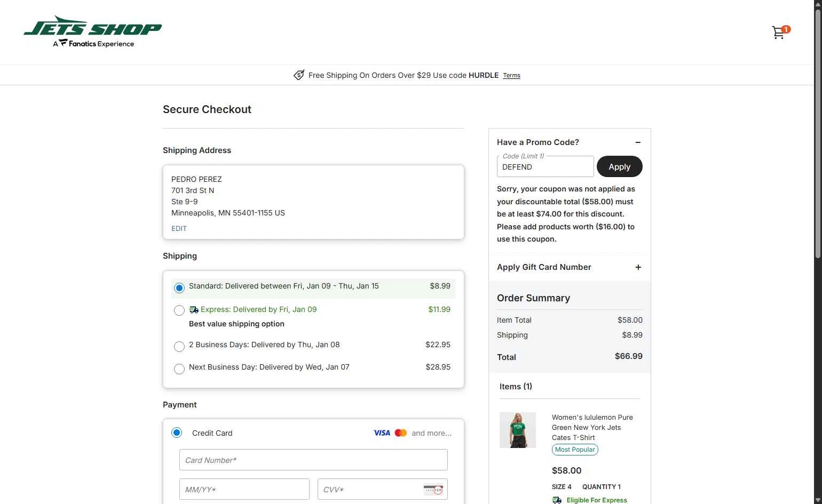Viewport: 822px width, 504px height.
Task: Click the Item Total $58.00 value
Action: 630,320
